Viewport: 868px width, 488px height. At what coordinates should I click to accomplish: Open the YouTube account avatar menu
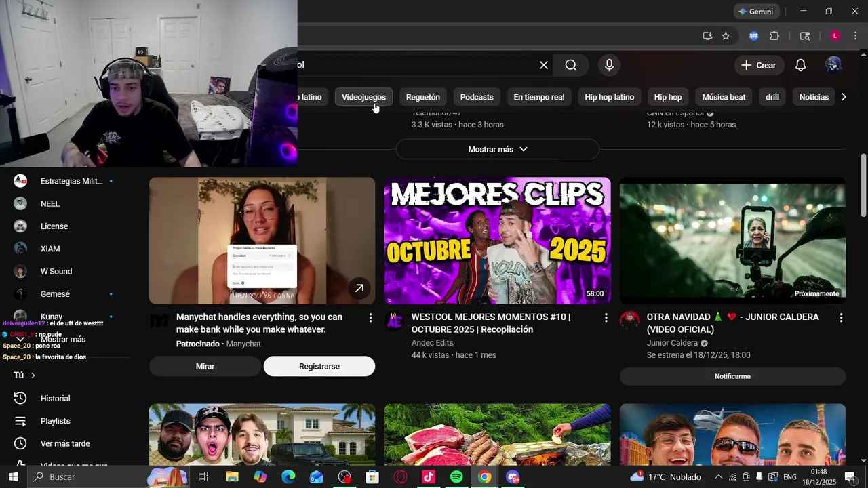[833, 65]
